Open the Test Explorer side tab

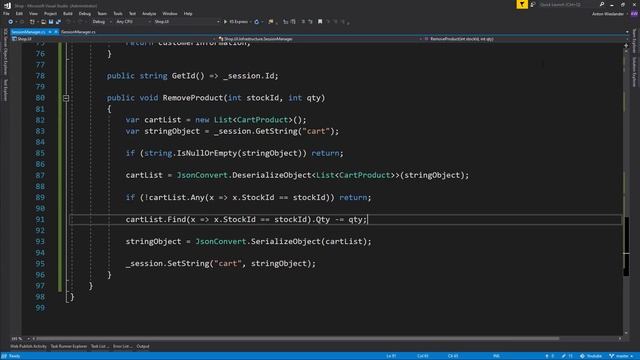5,90
